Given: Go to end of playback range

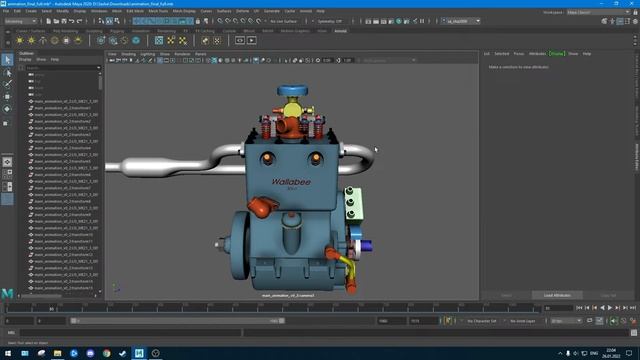Looking at the screenshot, I should (x=633, y=308).
